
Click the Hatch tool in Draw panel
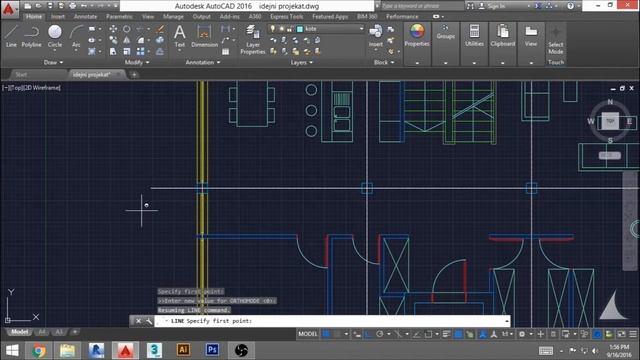point(92,51)
